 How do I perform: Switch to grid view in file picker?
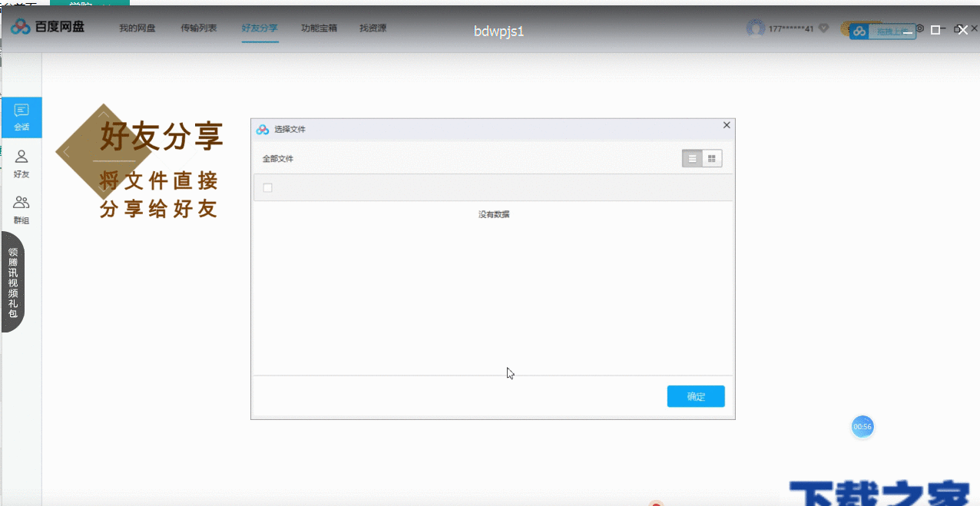[x=711, y=158]
